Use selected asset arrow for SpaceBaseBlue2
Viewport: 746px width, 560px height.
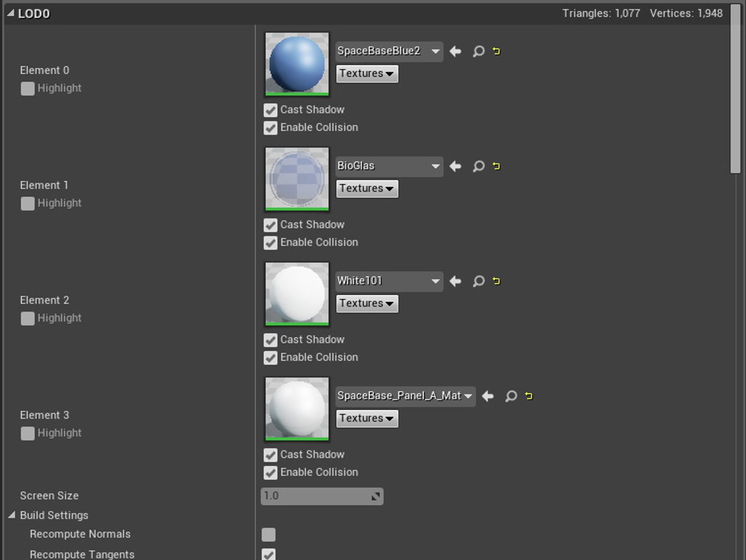(x=455, y=51)
